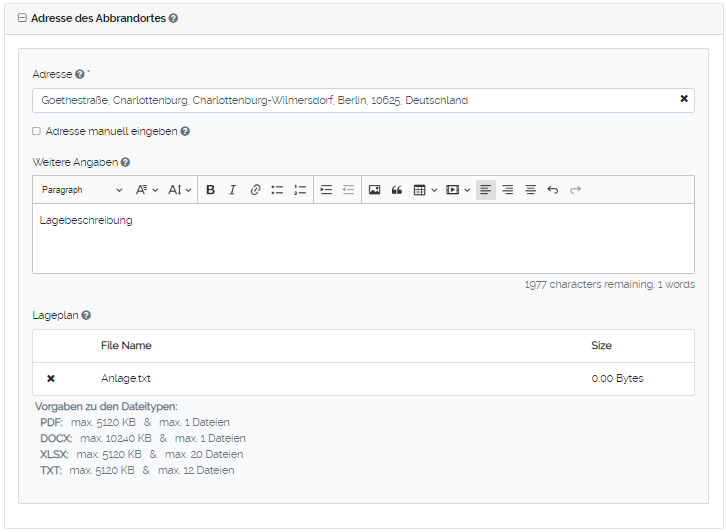Click the Lageplan help icon
Image resolution: width=726 pixels, height=532 pixels.
tap(86, 315)
